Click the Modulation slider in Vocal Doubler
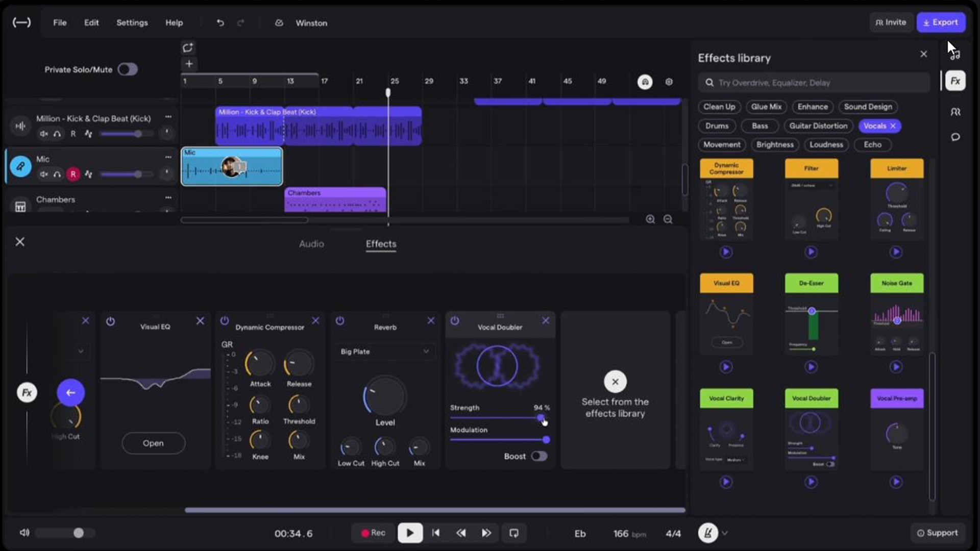The height and width of the screenshot is (551, 980). pyautogui.click(x=500, y=440)
